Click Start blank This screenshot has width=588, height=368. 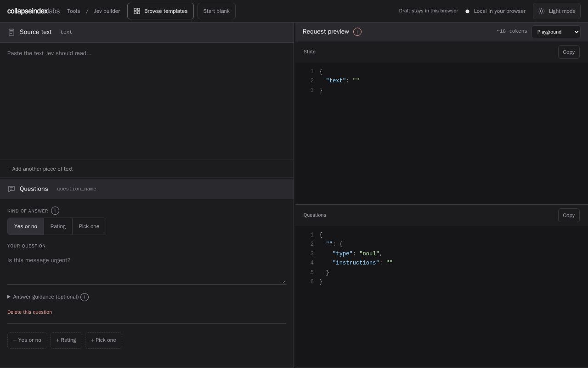coord(216,11)
